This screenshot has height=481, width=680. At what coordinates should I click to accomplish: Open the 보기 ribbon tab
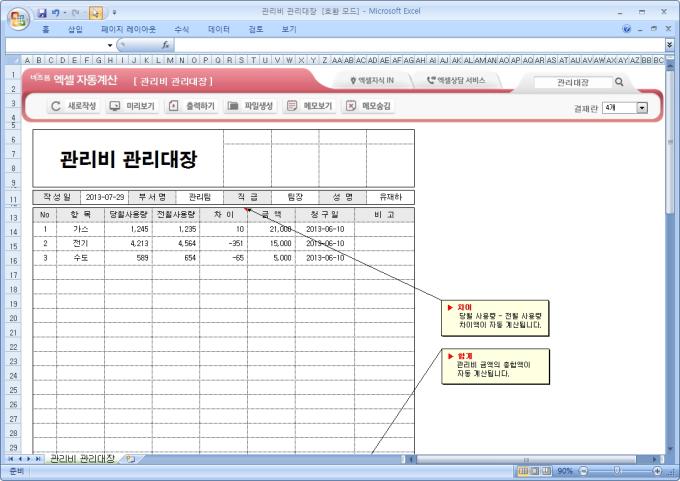tap(289, 29)
